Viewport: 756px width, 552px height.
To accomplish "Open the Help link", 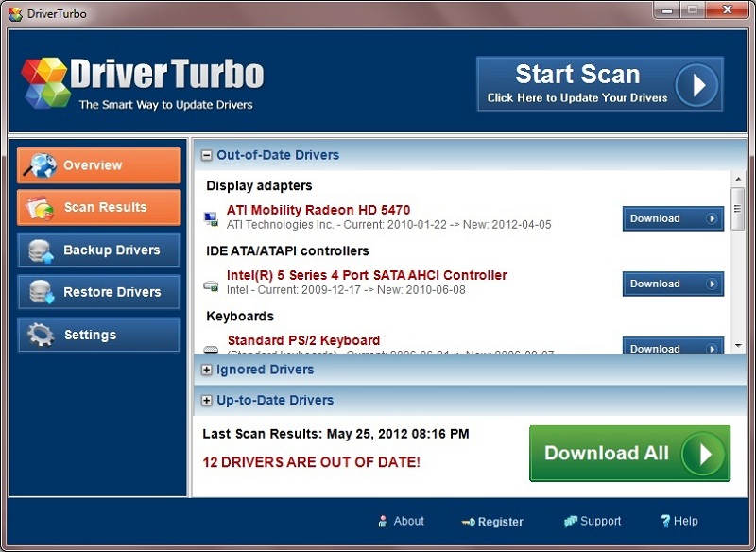I will pos(679,521).
